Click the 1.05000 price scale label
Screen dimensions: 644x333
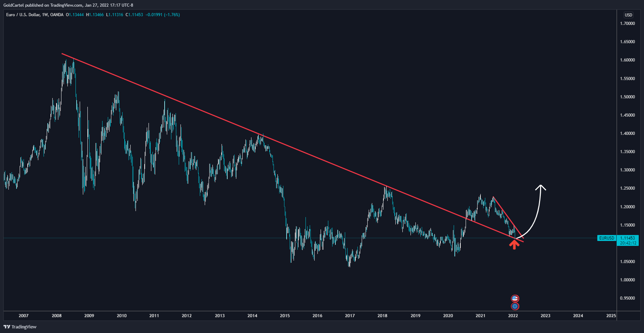coord(627,262)
